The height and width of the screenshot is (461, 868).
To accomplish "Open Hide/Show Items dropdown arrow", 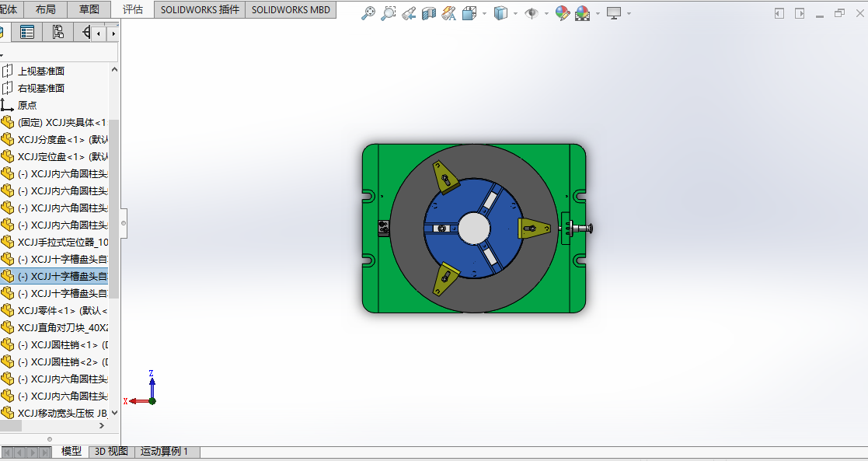I will (x=546, y=14).
